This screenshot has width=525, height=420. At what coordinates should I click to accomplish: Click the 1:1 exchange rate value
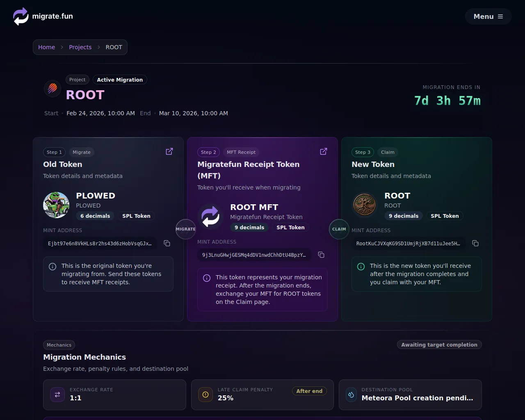pyautogui.click(x=75, y=398)
